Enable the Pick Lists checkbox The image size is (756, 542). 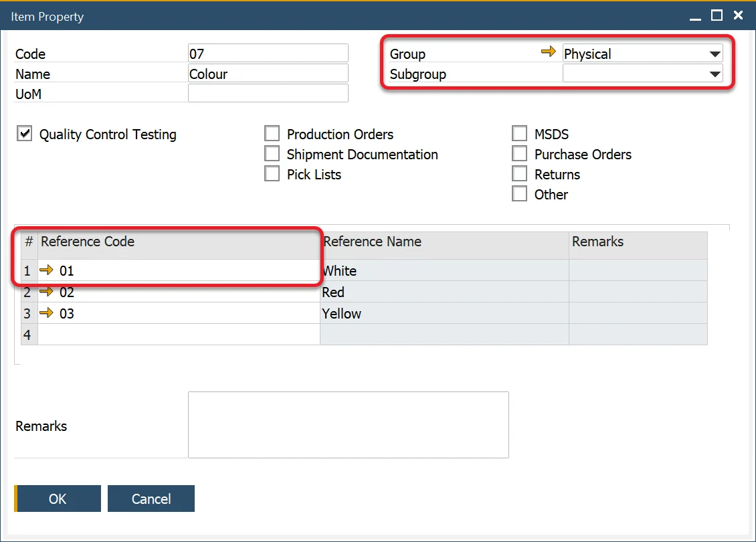coord(272,175)
